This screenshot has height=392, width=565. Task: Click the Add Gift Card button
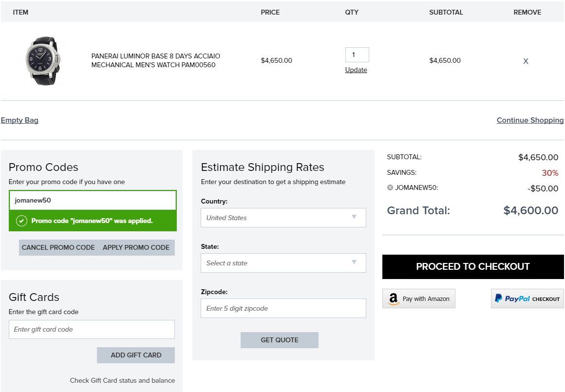tap(136, 355)
